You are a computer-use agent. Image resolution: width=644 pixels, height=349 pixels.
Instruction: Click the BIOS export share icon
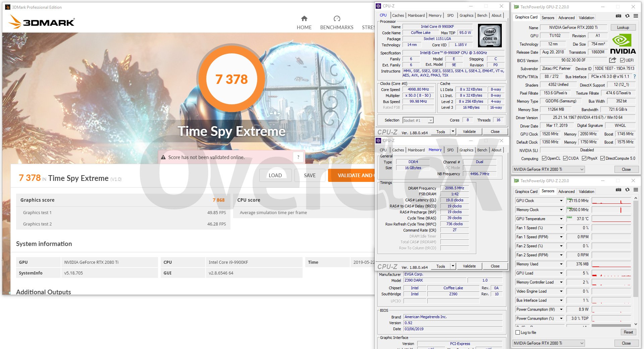click(612, 60)
